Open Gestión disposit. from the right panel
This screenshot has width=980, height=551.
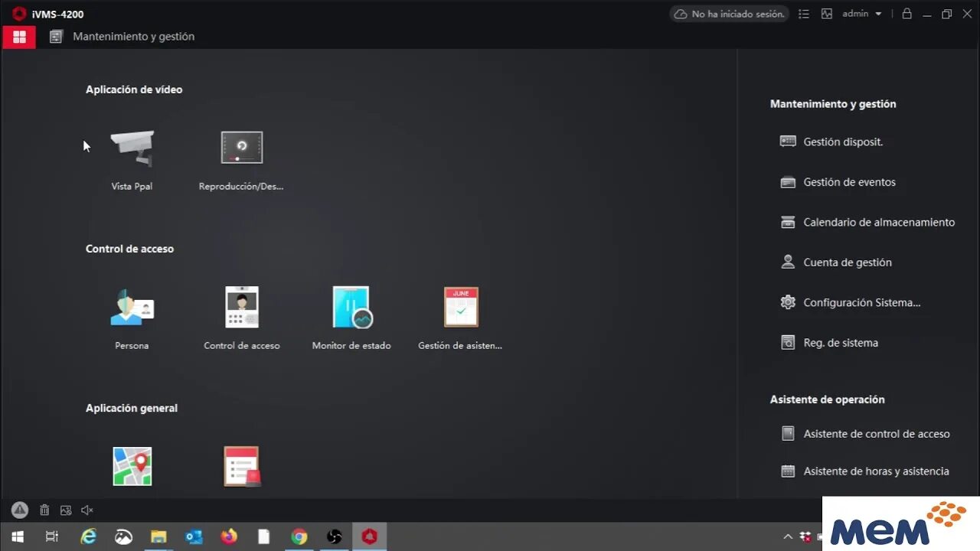pyautogui.click(x=831, y=142)
